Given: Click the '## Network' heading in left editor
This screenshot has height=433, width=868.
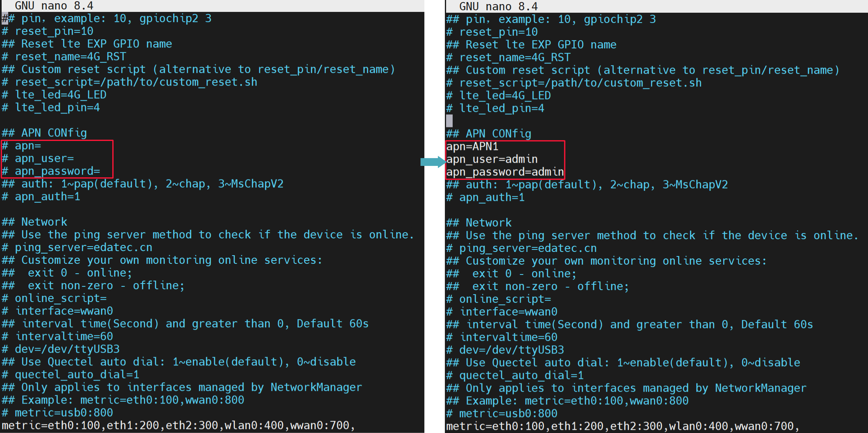Looking at the screenshot, I should (34, 222).
